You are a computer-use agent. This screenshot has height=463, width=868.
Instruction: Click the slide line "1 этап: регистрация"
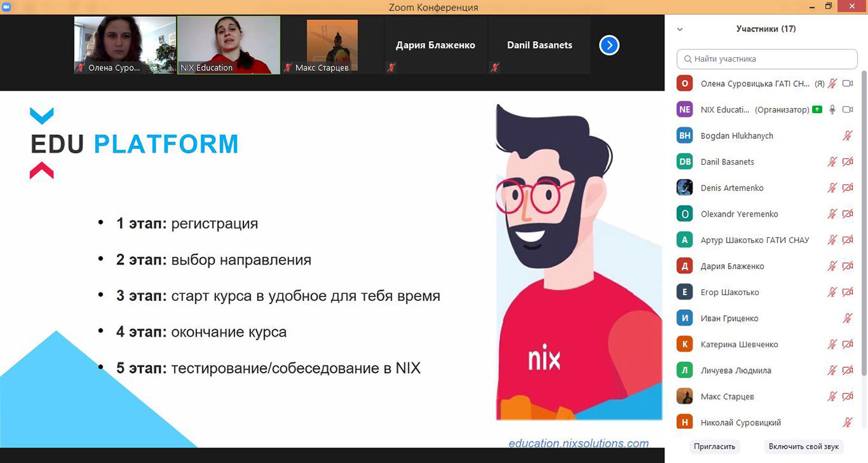pos(187,224)
